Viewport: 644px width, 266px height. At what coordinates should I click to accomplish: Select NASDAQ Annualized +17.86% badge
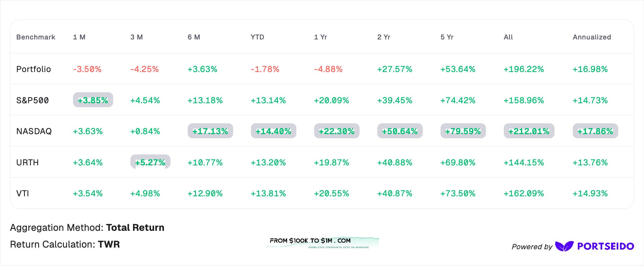[x=595, y=131]
